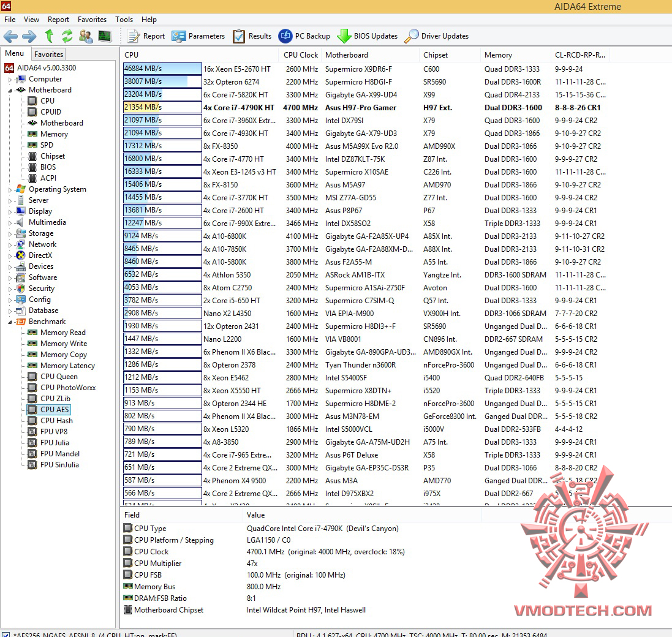Open the user management icon in toolbar
The height and width of the screenshot is (637, 672).
tap(86, 36)
